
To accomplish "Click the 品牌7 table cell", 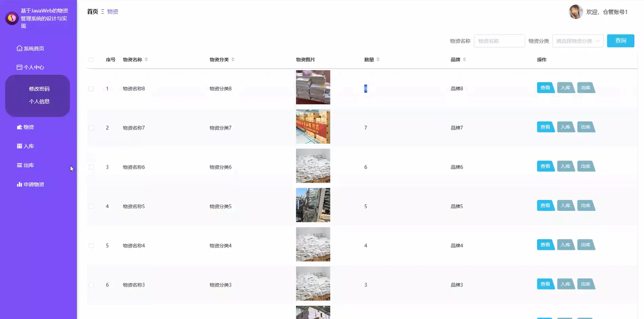I will click(x=457, y=128).
